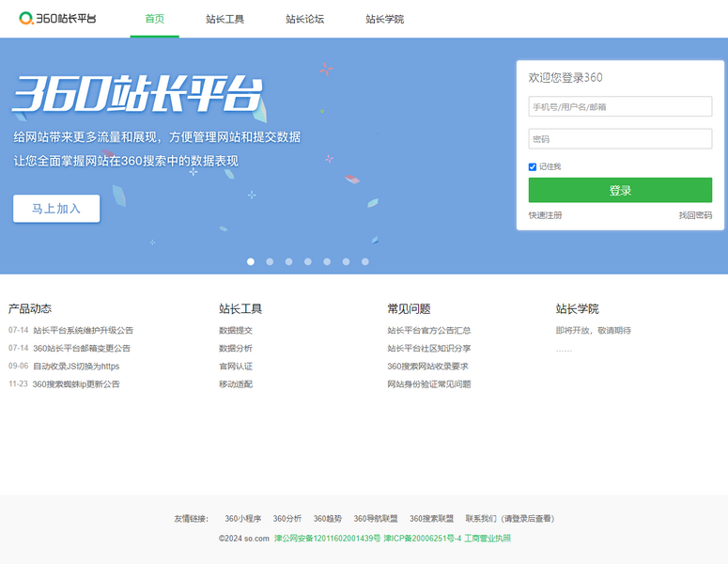The image size is (728, 564).
Task: Open 360搜索网站收录要求 FAQ link
Action: (427, 366)
